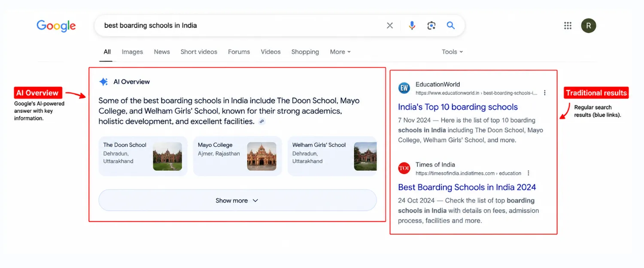Select the All tab

point(107,52)
